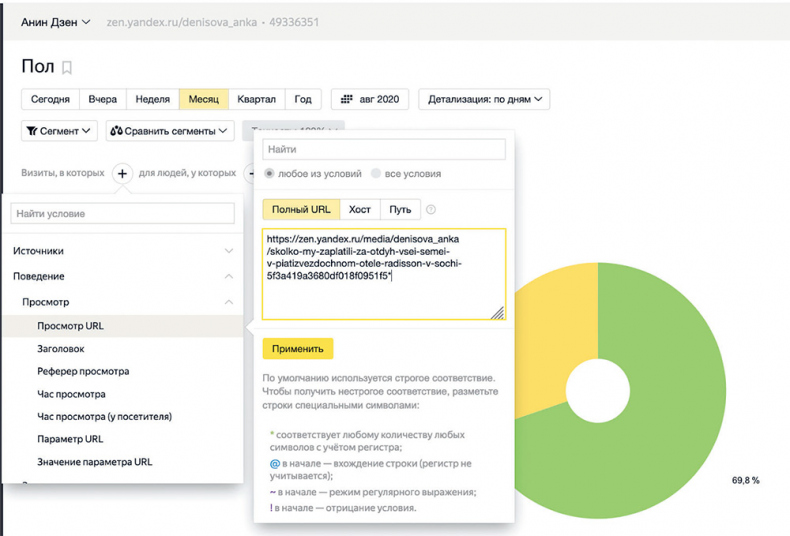
Task: Click the Найти условие search field
Action: (122, 214)
